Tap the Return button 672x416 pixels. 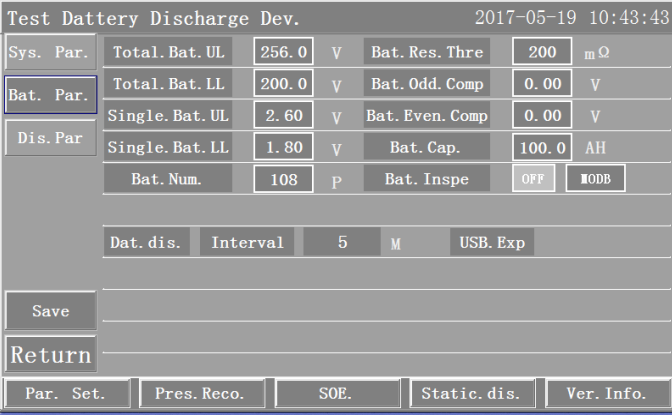click(50, 354)
